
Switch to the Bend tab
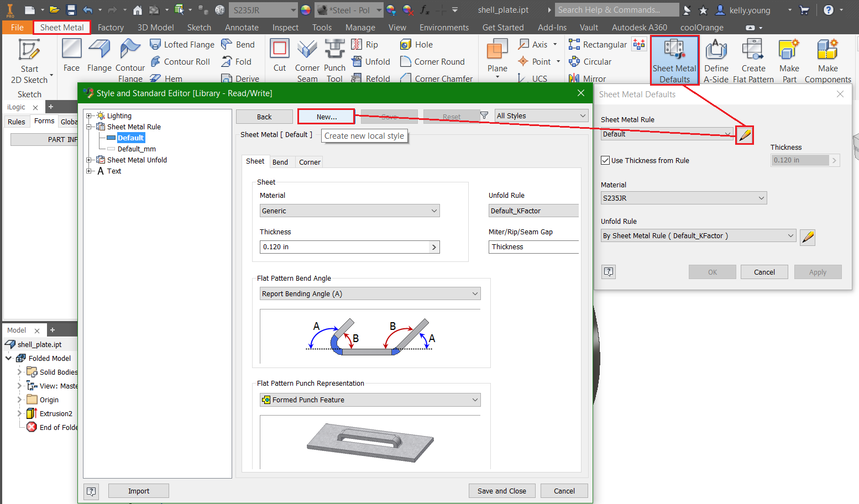(x=280, y=162)
